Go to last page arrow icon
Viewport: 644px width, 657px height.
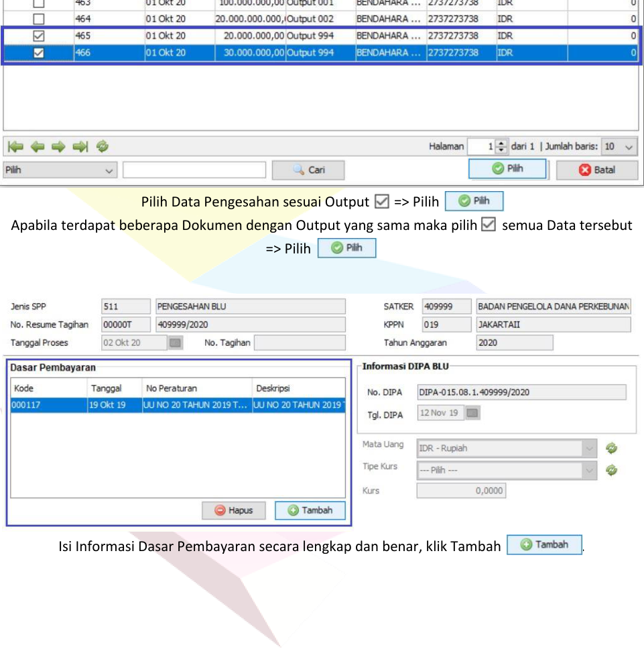[x=80, y=146]
